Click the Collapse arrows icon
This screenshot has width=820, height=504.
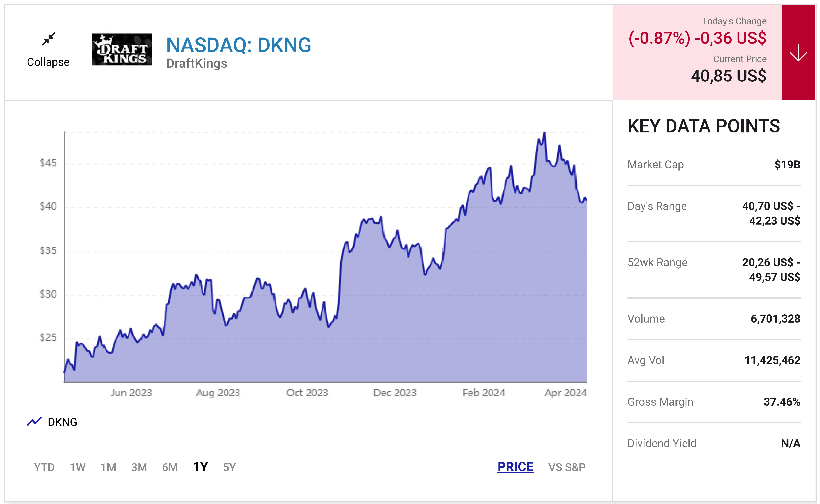pos(48,39)
